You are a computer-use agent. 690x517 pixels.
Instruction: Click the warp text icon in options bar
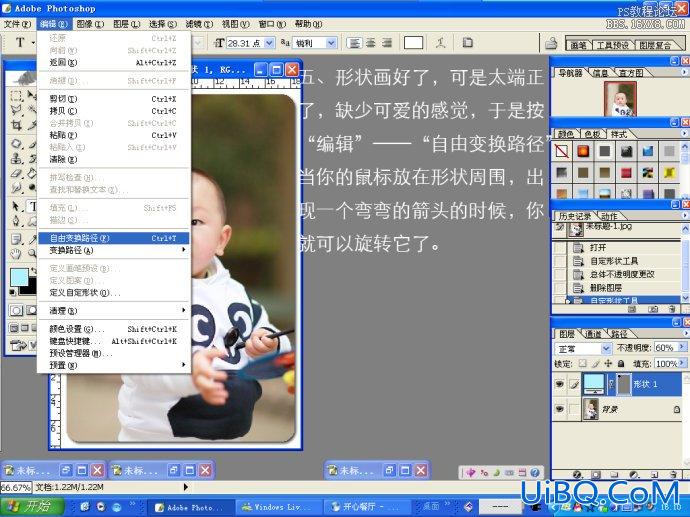[x=440, y=43]
